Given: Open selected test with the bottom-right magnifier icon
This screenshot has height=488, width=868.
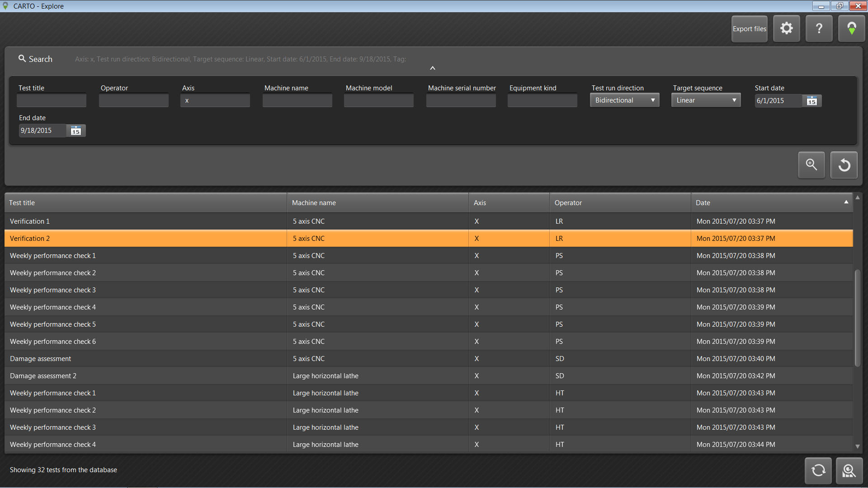Looking at the screenshot, I should [x=849, y=471].
